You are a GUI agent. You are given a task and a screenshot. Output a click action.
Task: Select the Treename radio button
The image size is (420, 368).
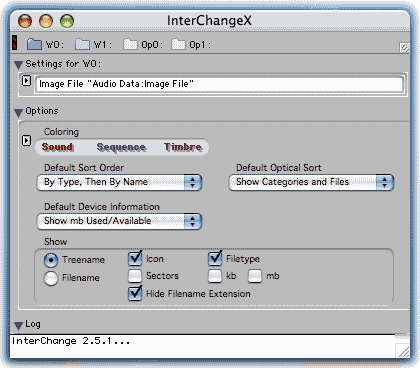[x=51, y=260]
